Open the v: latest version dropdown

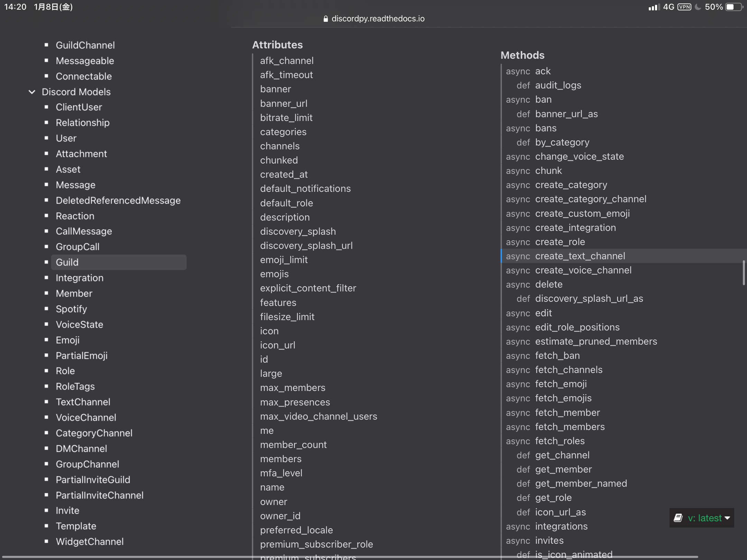704,518
